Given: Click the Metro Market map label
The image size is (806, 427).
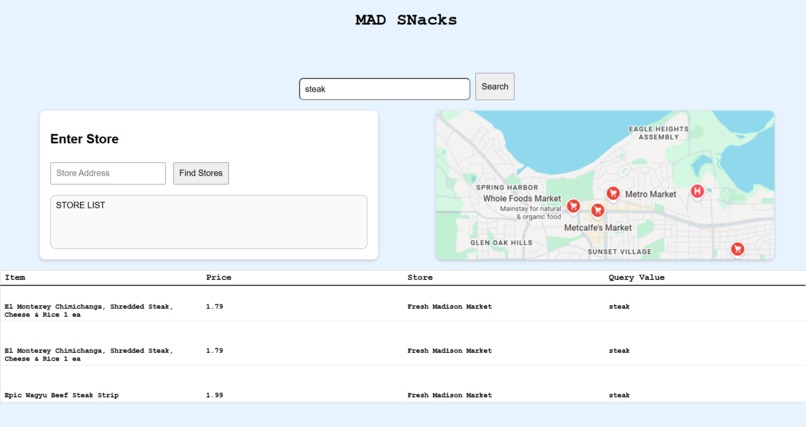Looking at the screenshot, I should click(650, 194).
